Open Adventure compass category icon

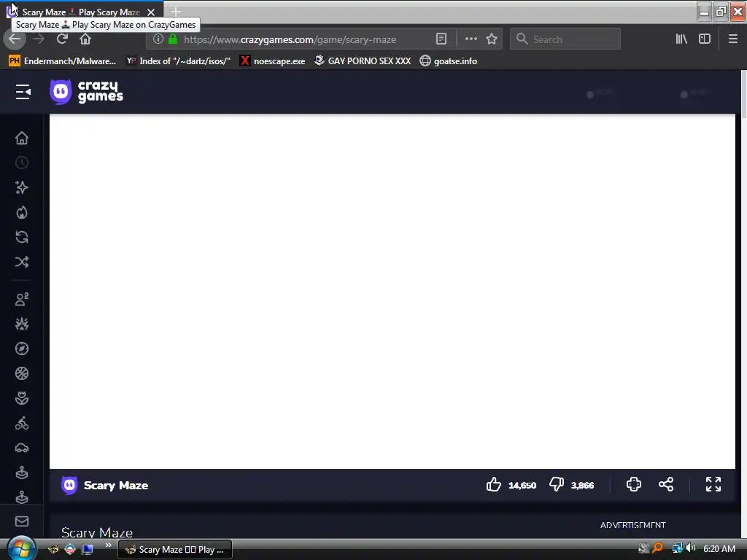click(22, 349)
